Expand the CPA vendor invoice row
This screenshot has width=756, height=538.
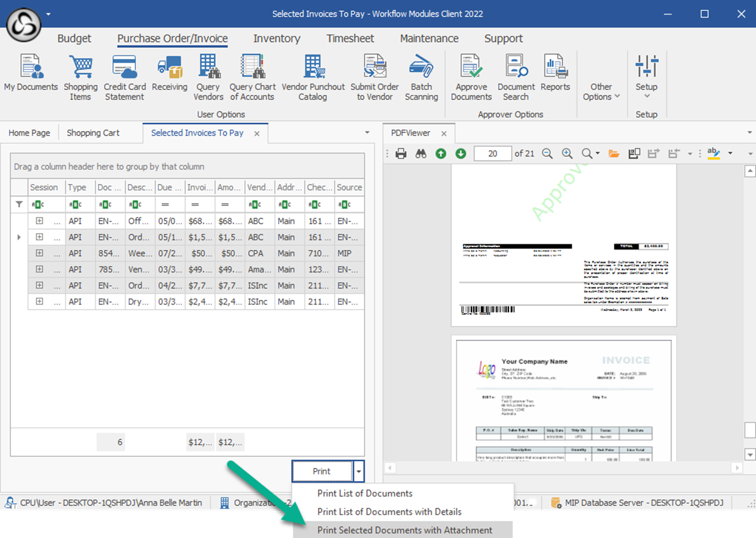(x=39, y=253)
